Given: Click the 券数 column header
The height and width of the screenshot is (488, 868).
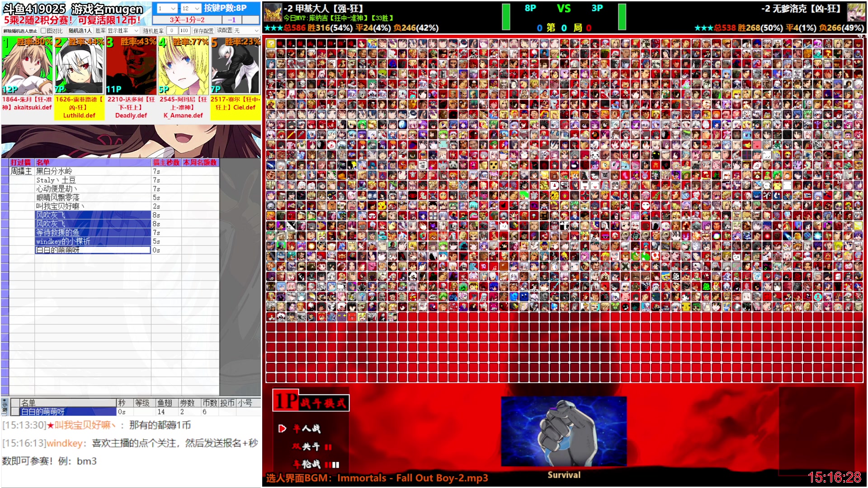Looking at the screenshot, I should click(189, 403).
